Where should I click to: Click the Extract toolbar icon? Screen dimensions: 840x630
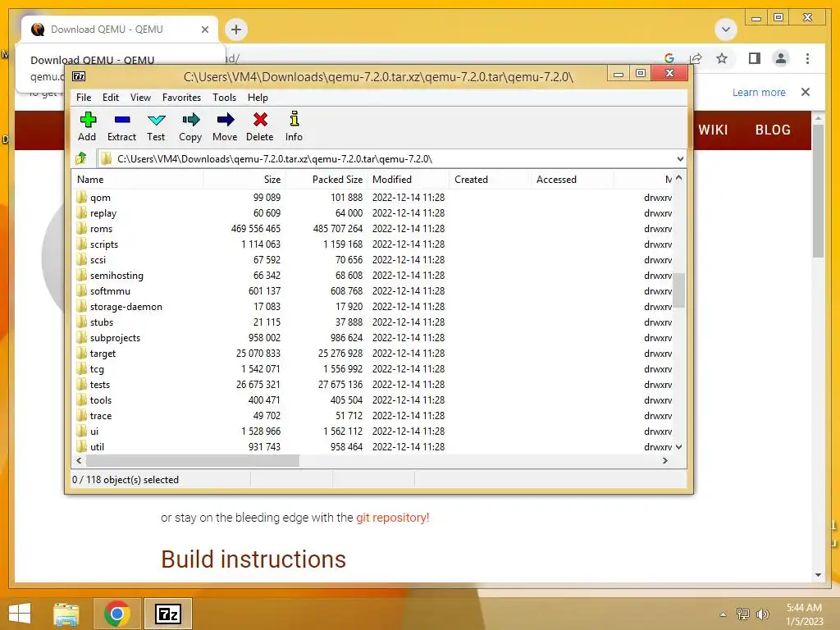(122, 120)
